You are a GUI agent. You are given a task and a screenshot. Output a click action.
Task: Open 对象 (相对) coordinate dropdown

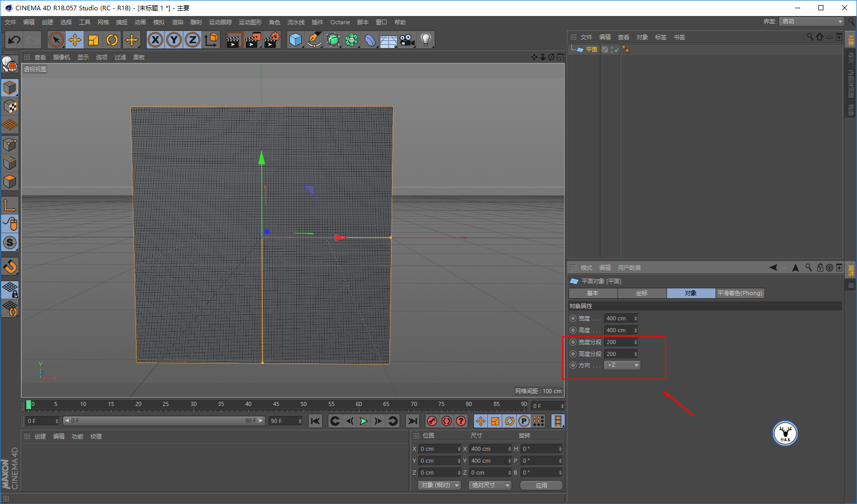[439, 485]
